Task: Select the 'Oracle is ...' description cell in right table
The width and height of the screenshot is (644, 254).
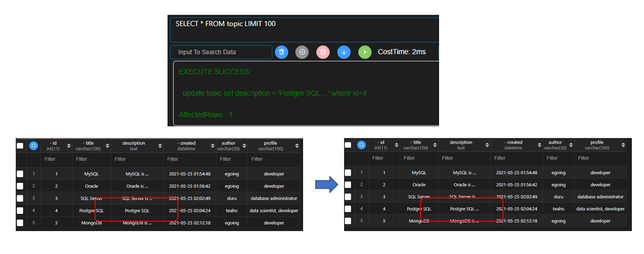Action: (464, 185)
